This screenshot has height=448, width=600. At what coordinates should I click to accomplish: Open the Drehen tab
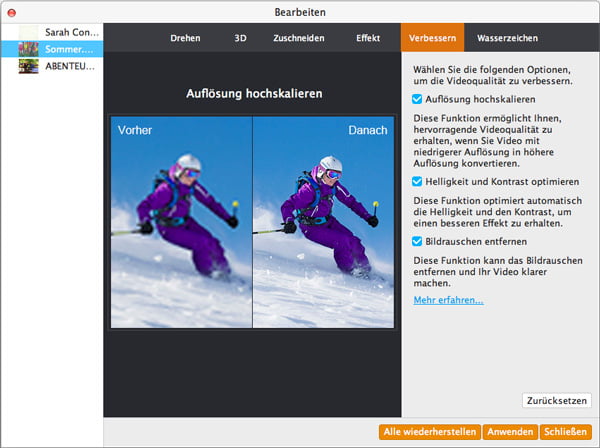(x=184, y=38)
